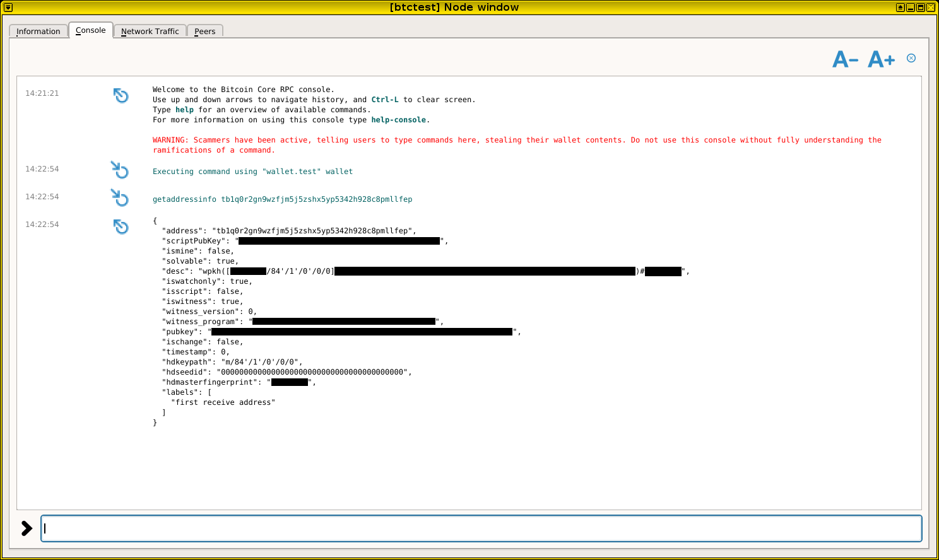Viewport: 939px width, 560px height.
Task: Increase console font size with A+ icon
Action: (881, 59)
